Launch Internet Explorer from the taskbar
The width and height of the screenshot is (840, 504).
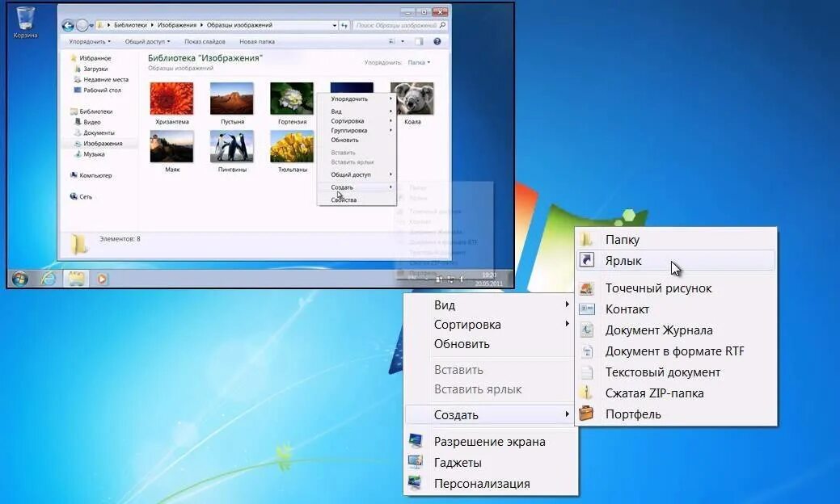tap(49, 279)
